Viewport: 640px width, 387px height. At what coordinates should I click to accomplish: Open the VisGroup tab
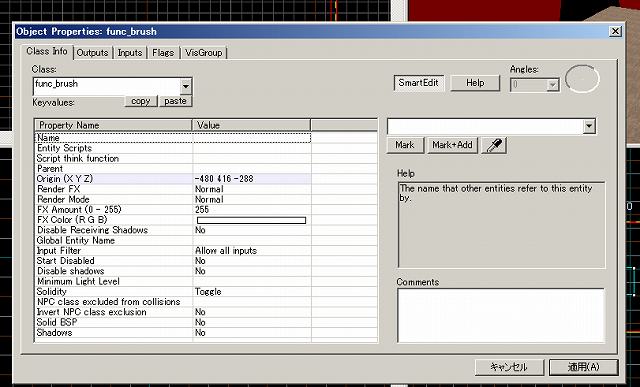(203, 53)
